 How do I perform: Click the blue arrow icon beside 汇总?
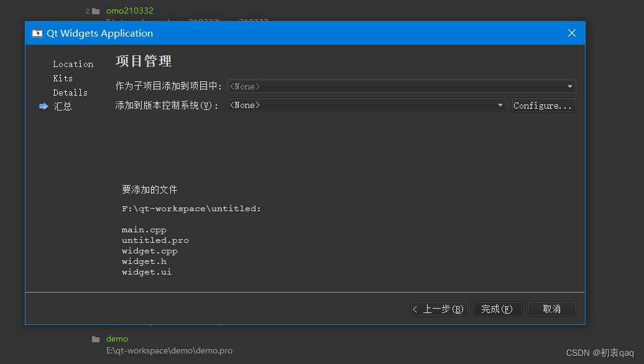click(43, 106)
